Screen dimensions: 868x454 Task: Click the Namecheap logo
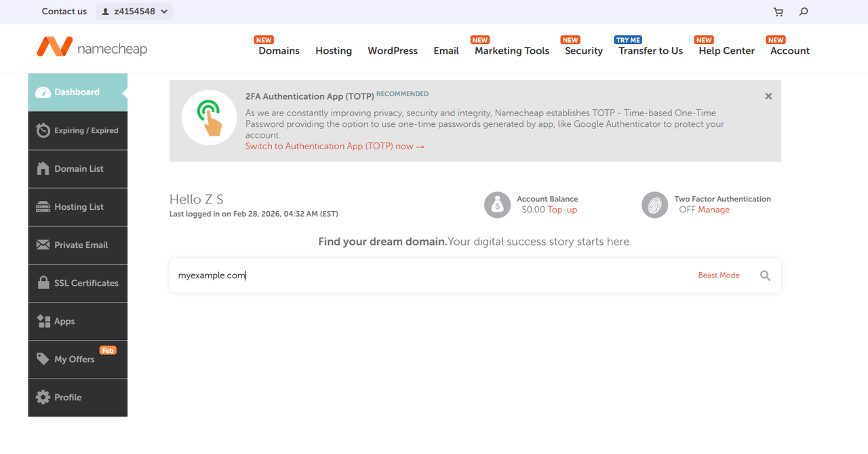[92, 48]
